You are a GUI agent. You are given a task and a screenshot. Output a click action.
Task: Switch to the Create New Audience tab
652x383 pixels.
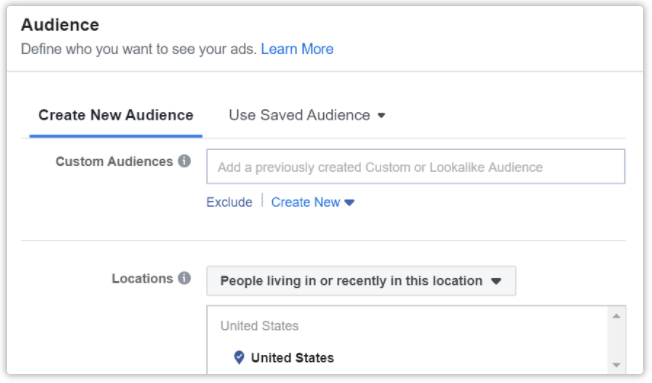116,115
